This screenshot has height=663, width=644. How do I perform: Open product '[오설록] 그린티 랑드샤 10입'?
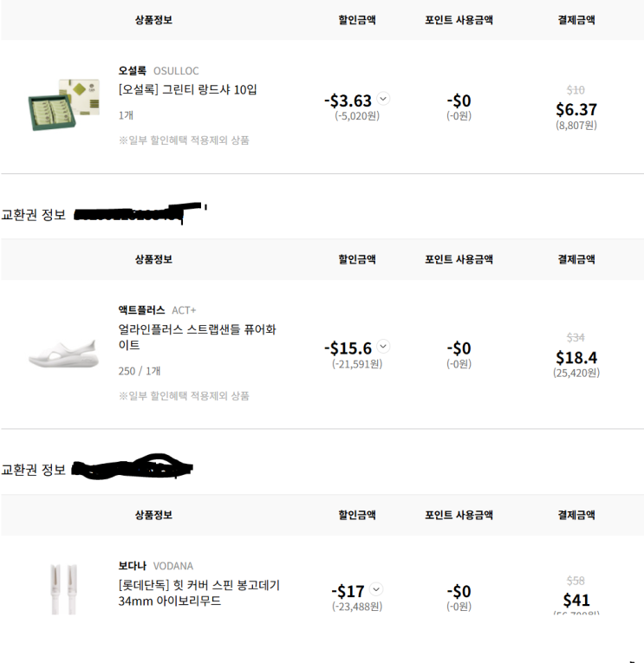point(187,89)
